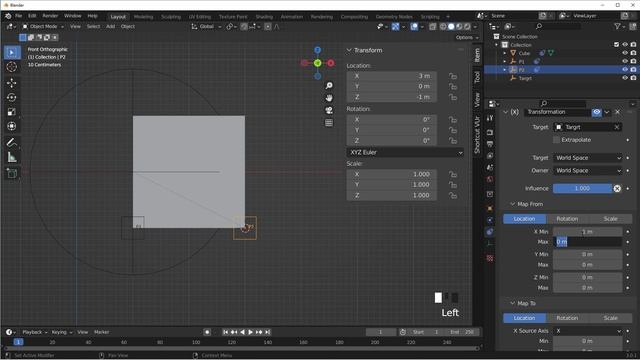
Task: Collapse the Transform panel
Action: click(x=349, y=50)
